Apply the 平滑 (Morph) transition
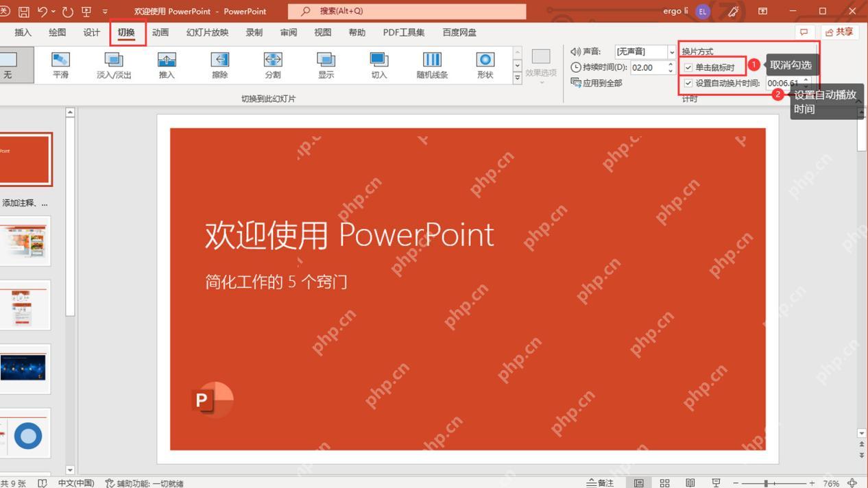 (60, 66)
